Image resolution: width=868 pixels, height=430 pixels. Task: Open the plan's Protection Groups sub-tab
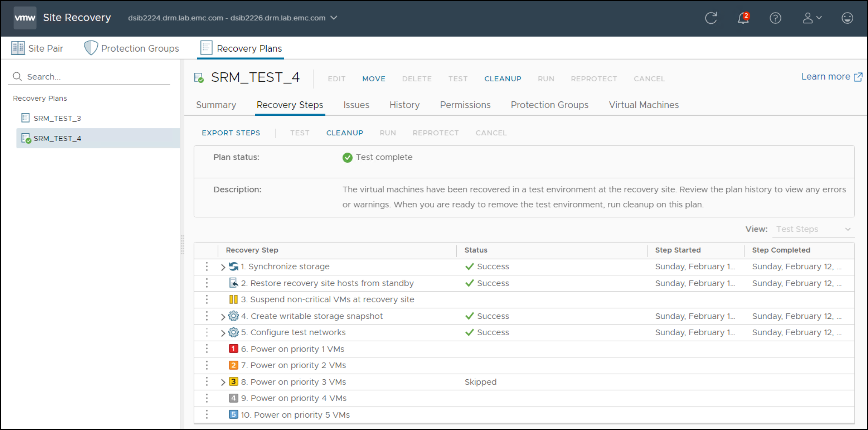coord(549,105)
